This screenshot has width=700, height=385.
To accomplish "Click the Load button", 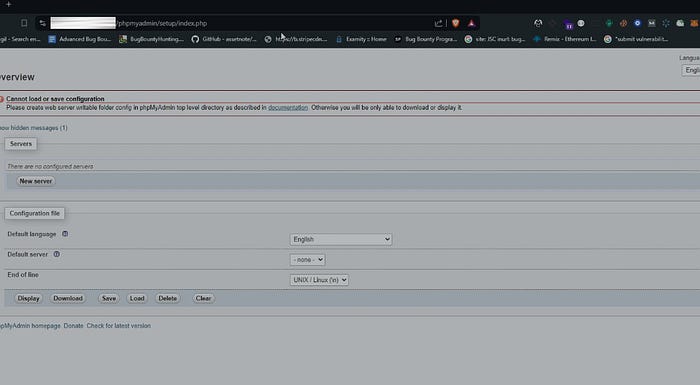I will click(x=137, y=298).
